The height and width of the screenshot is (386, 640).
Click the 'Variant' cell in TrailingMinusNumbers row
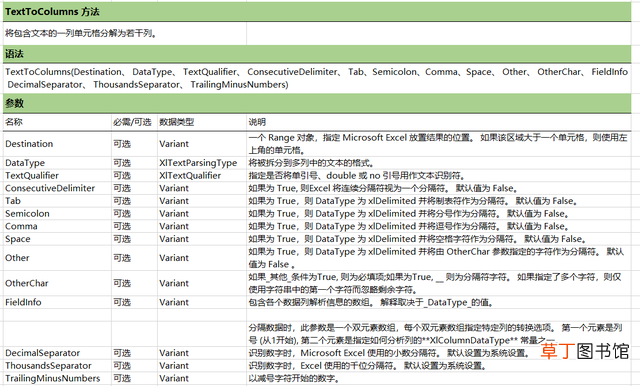coord(202,378)
